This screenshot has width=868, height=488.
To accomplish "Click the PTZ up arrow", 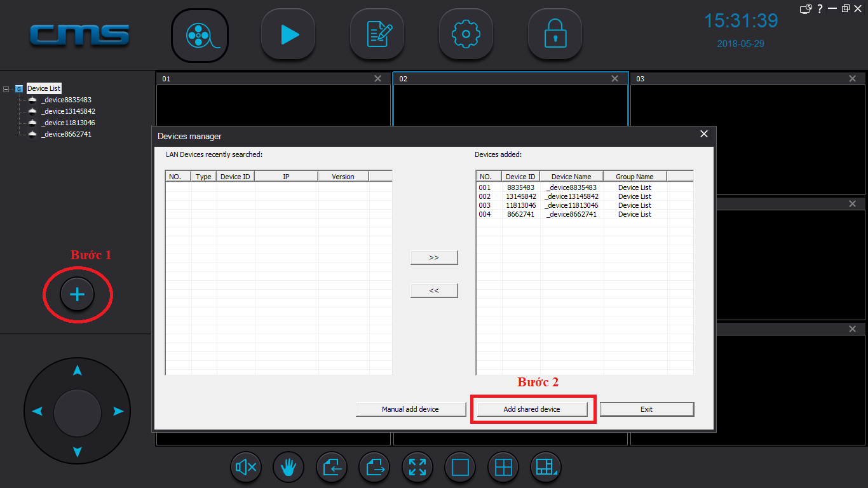I will coord(77,370).
